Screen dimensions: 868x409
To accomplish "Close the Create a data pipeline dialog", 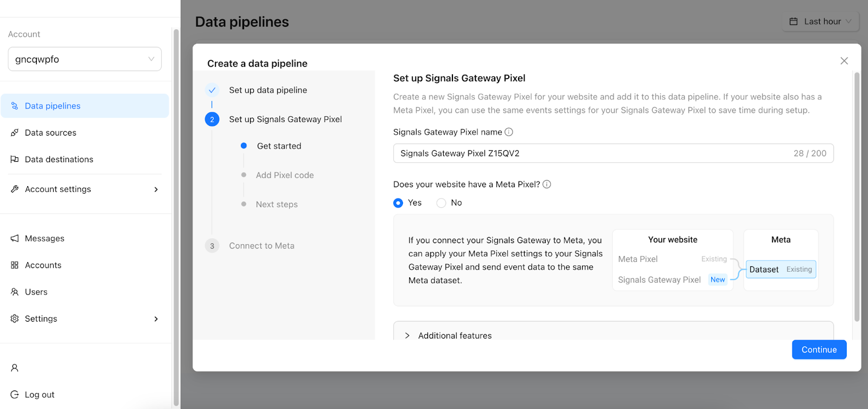I will coord(844,61).
